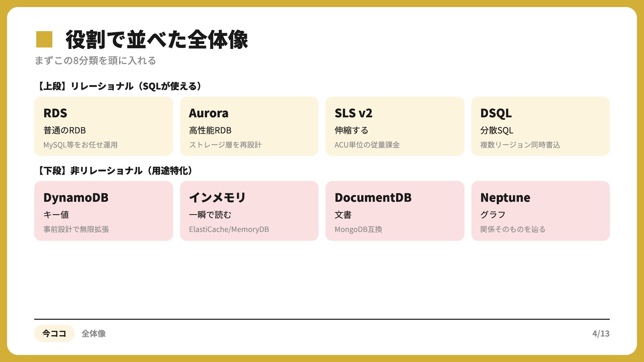
Task: Click the slide title 役割で並べた全体像
Action: point(157,40)
